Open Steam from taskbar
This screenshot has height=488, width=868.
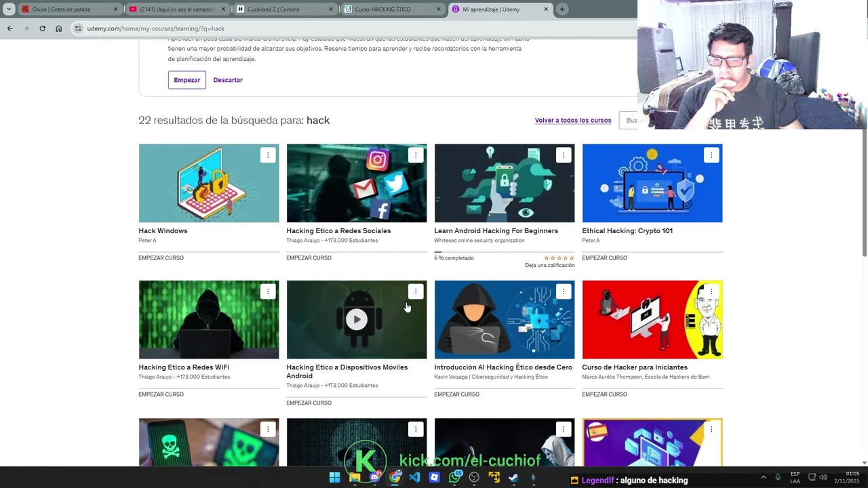click(514, 478)
